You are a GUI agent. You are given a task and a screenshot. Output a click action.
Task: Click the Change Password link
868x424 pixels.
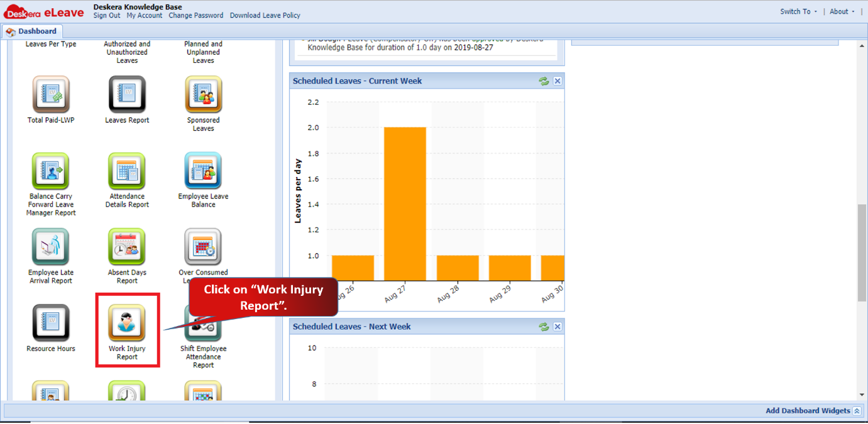click(x=196, y=16)
